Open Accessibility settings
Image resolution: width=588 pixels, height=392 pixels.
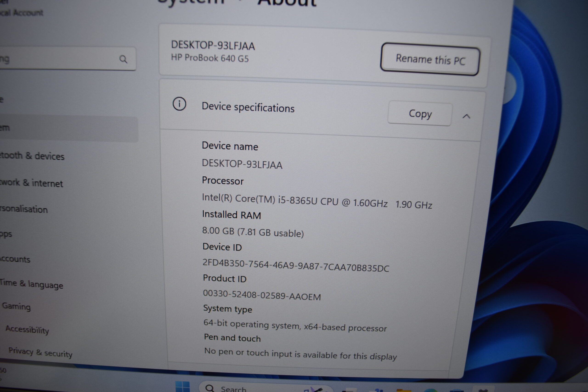27,330
